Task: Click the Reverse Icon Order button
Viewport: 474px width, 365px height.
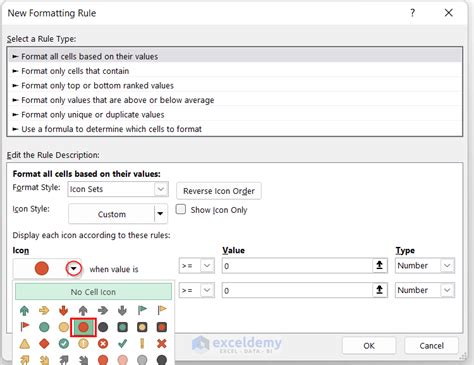Action: [219, 191]
